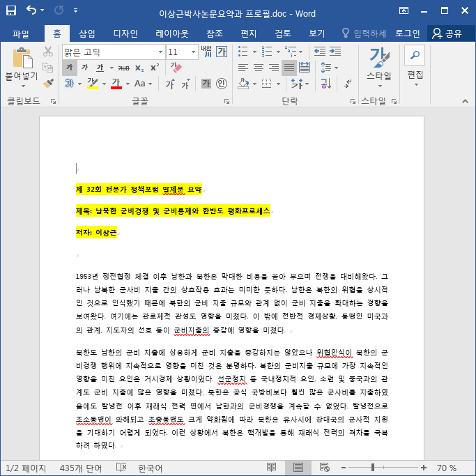Screen dimensions: 476x476
Task: Clear all formatting with eraser icon
Action: tap(176, 67)
